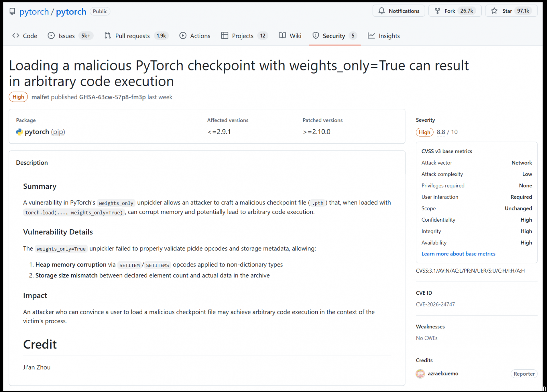The width and height of the screenshot is (547, 392).
Task: Click the Star icon
Action: point(494,11)
